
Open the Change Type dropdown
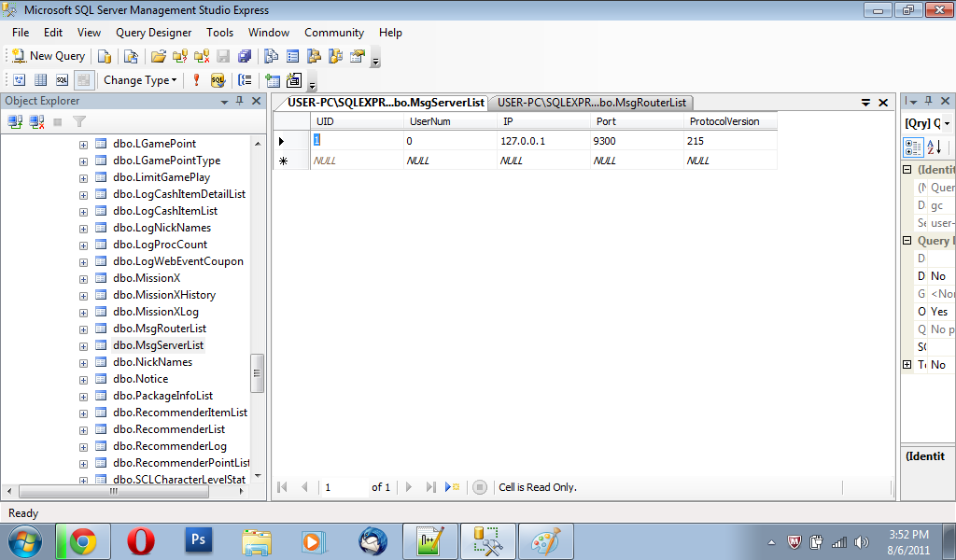[140, 80]
